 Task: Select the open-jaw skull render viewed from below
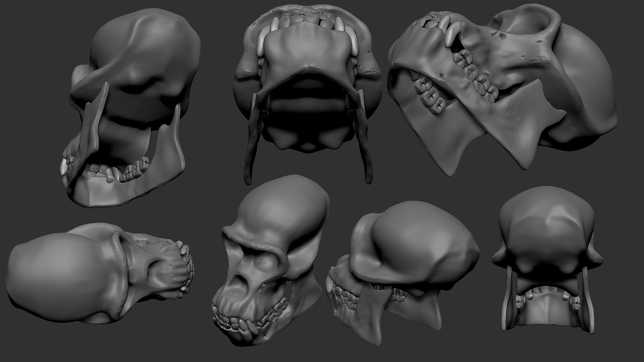(130, 107)
